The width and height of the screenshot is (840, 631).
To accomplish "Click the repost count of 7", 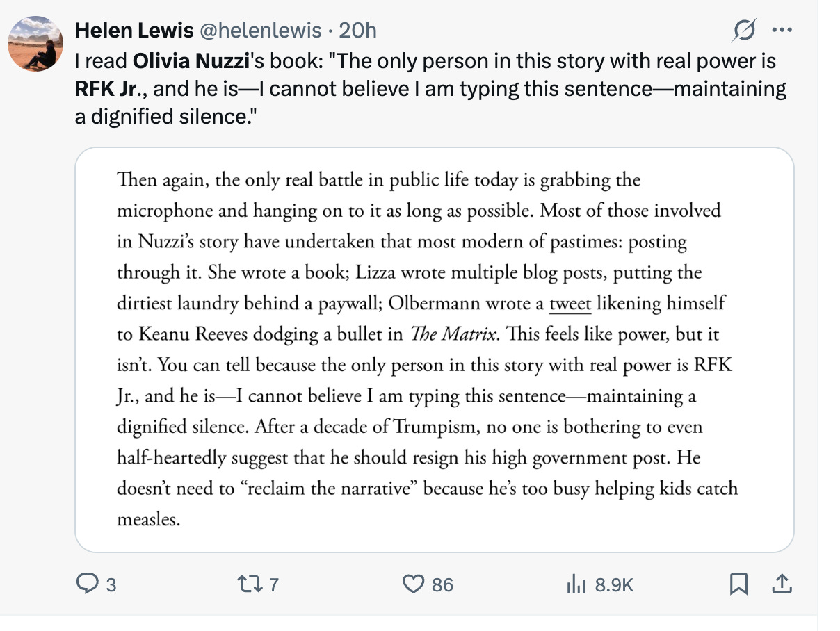I will (273, 585).
